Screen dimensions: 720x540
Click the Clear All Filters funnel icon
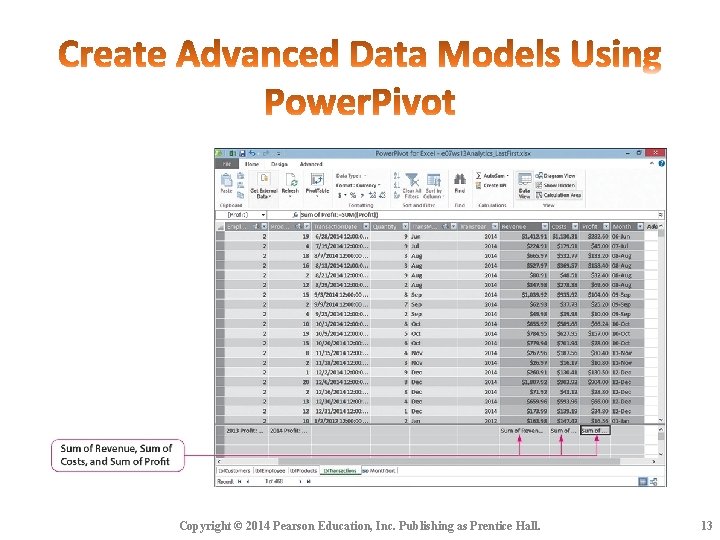pos(412,179)
